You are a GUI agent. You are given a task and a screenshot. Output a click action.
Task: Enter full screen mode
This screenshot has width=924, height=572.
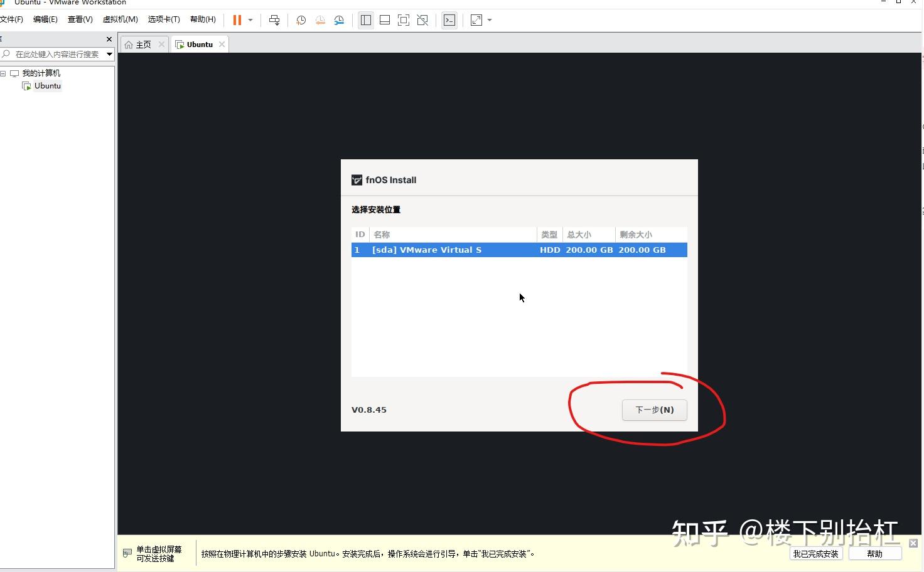(404, 20)
